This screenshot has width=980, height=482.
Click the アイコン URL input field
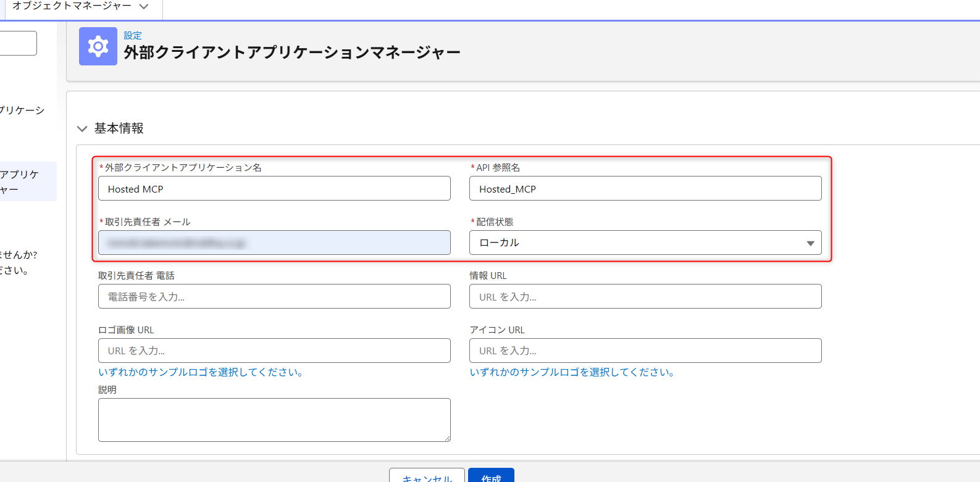[645, 351]
